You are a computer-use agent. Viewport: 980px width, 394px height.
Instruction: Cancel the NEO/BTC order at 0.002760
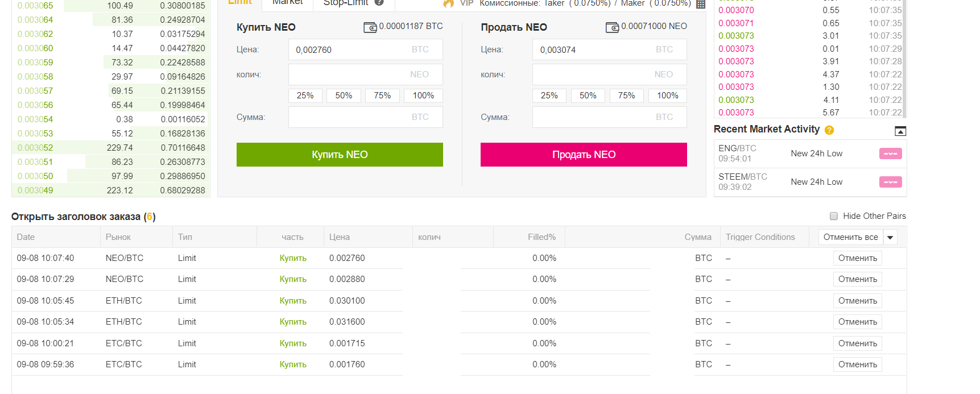pyautogui.click(x=858, y=258)
